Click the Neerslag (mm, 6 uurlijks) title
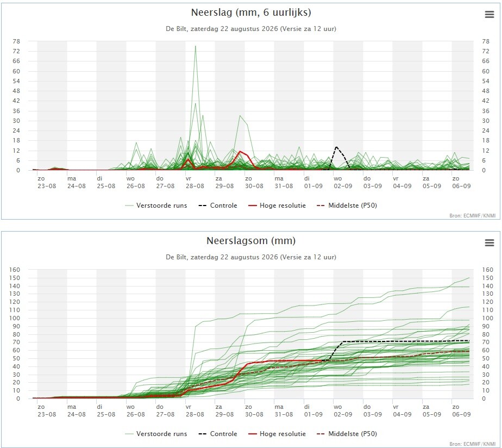Viewport: 502px width, 448px height. 251,13
